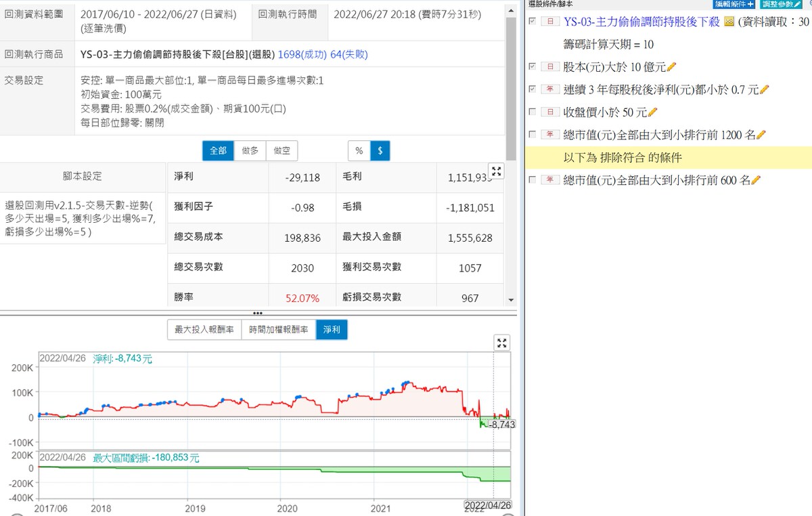Click the XS script icon after YS-03 title
The height and width of the screenshot is (516, 812).
pyautogui.click(x=729, y=22)
